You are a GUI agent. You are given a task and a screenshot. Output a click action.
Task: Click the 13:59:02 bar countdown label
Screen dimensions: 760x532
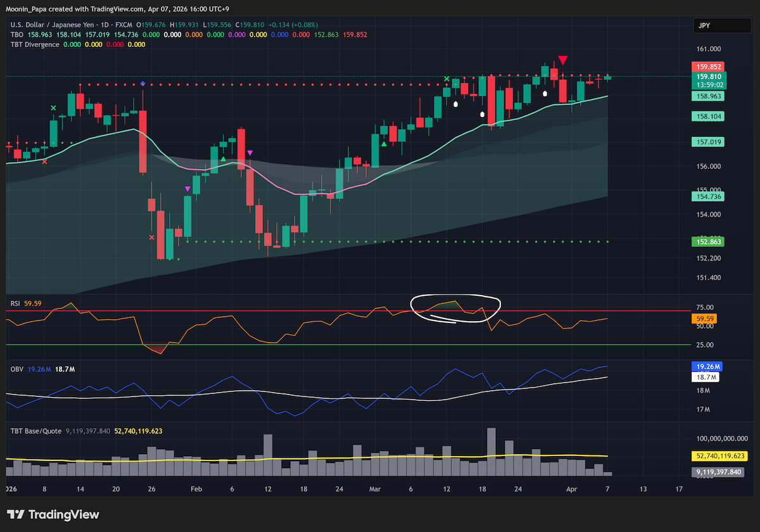(x=709, y=85)
